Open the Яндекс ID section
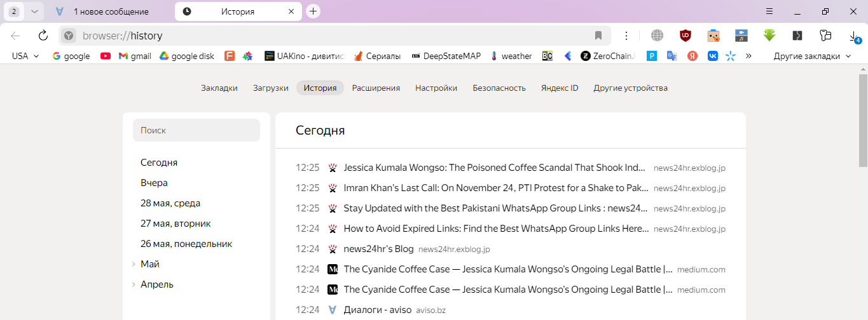Screen dimensions: 868x320 560,88
